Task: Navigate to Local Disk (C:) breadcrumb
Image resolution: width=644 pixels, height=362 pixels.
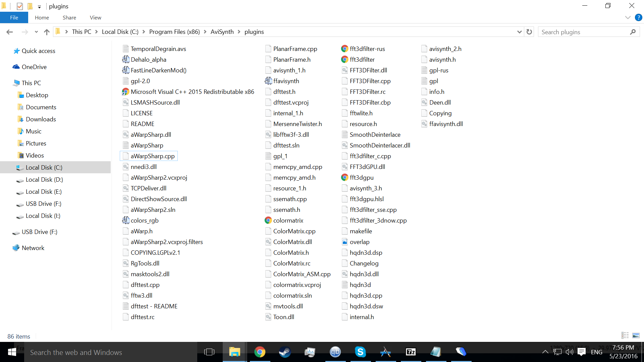Action: click(120, 32)
